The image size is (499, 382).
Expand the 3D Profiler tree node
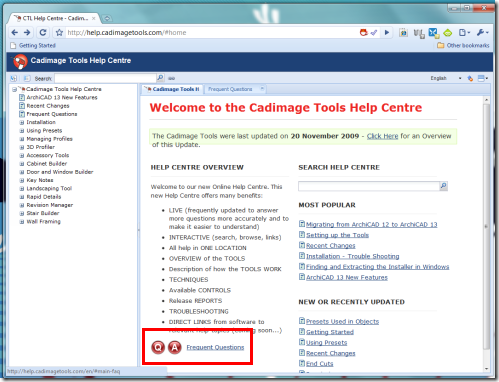click(22, 147)
